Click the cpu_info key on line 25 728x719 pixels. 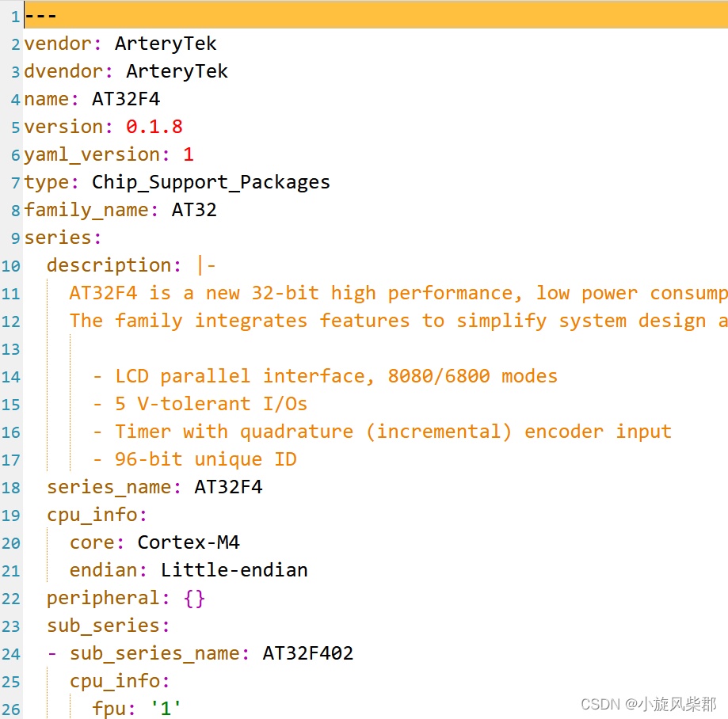(x=115, y=681)
